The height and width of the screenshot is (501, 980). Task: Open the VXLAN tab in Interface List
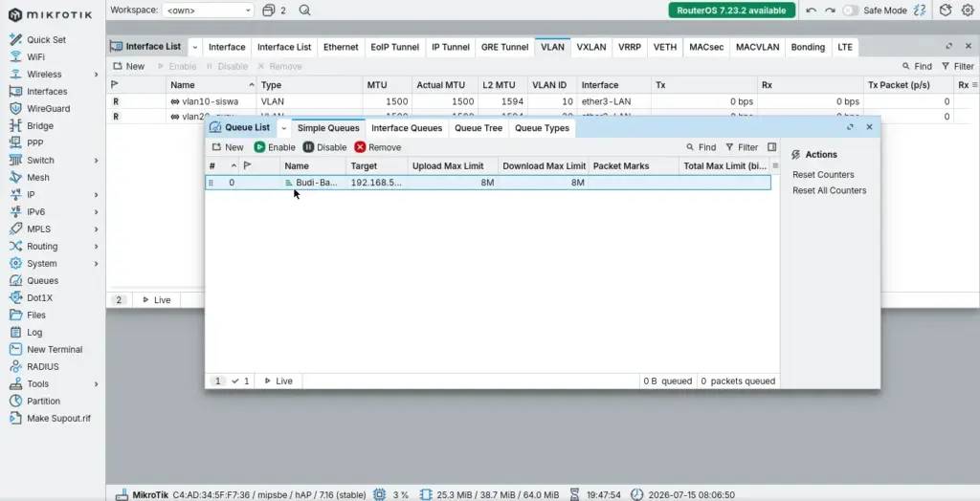(x=591, y=47)
